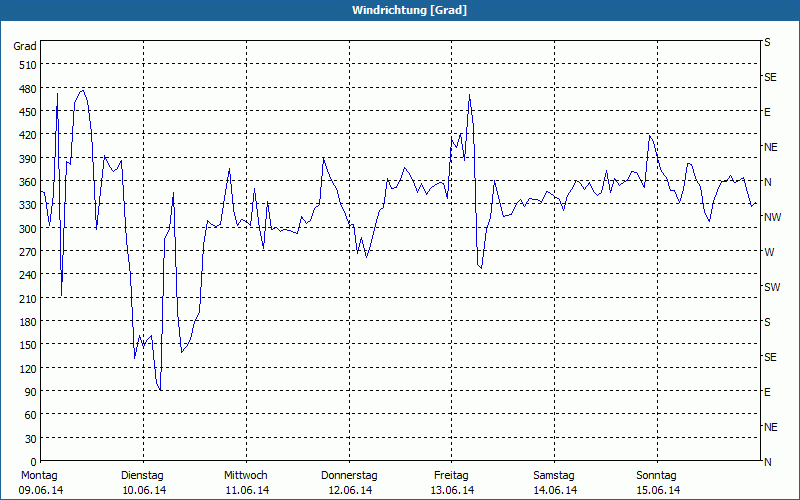Click the 360 degree axis label
Screen dimensions: 800x500
point(29,182)
